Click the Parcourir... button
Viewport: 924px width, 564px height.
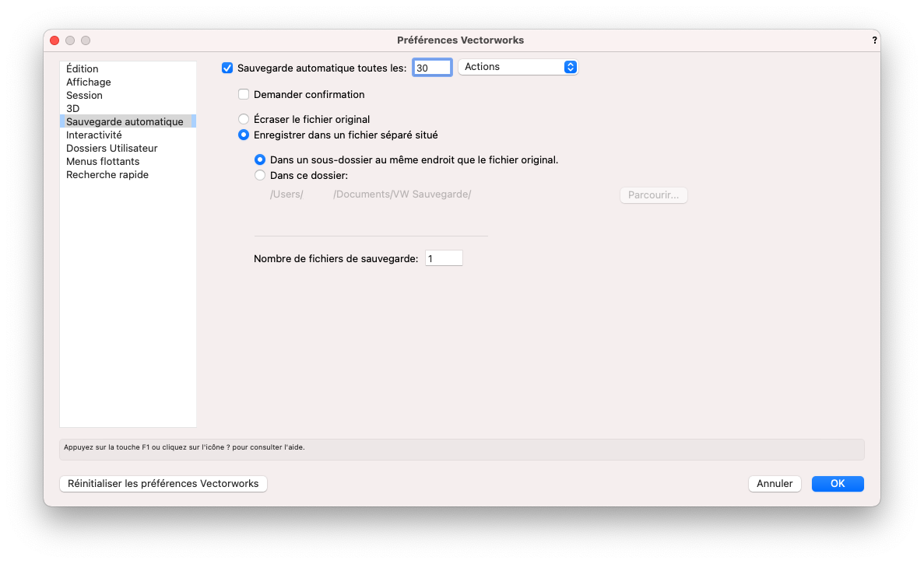pyautogui.click(x=654, y=194)
